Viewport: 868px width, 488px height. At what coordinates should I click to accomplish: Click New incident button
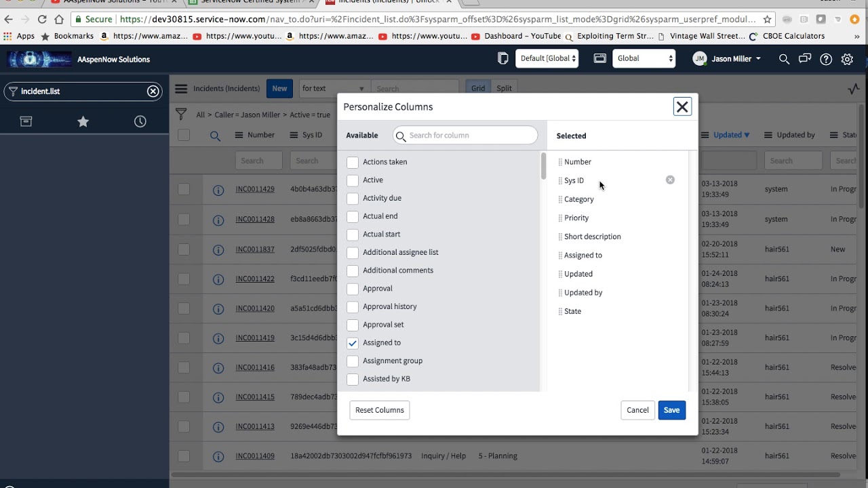click(279, 88)
